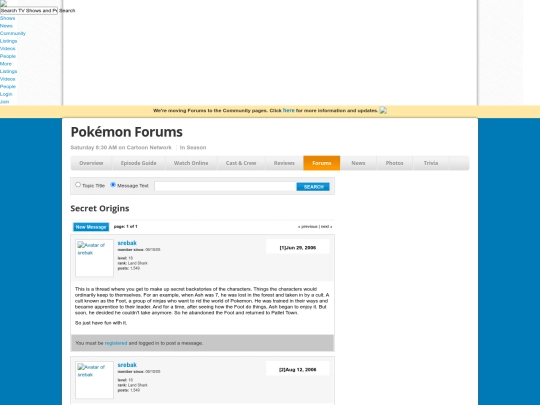Click the 'page: 1 of 1' indicator

click(x=125, y=227)
